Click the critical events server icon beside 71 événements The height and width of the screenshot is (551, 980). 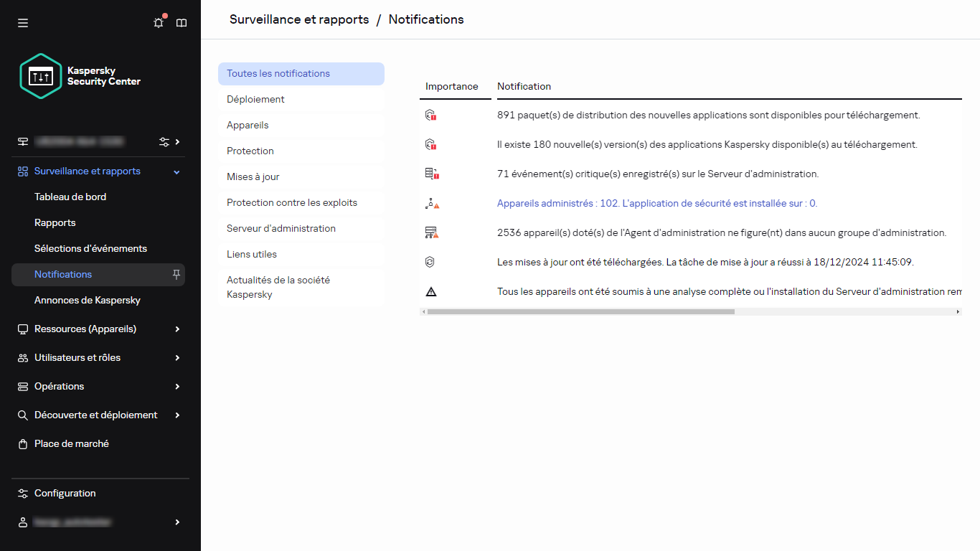coord(431,173)
